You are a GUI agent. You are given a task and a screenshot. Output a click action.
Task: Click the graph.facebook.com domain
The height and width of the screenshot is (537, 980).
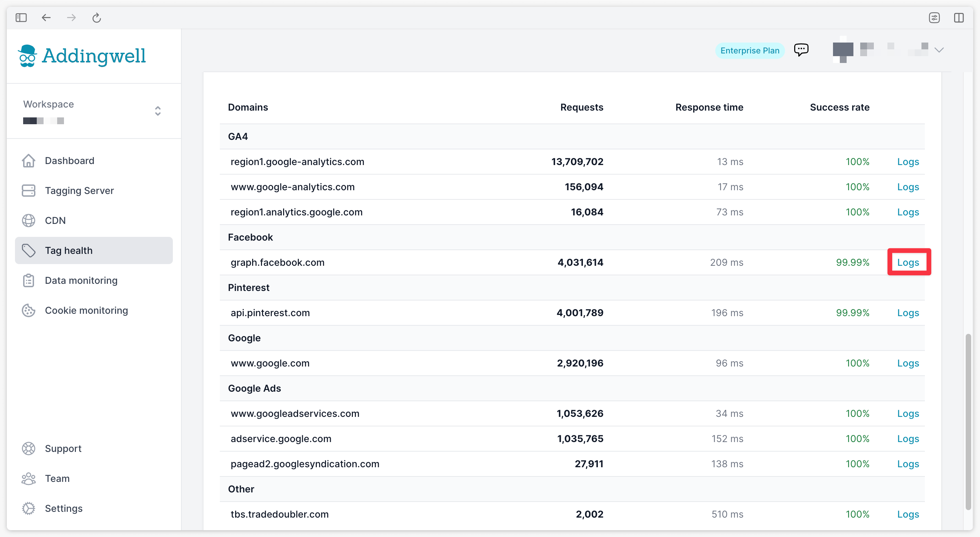click(277, 263)
